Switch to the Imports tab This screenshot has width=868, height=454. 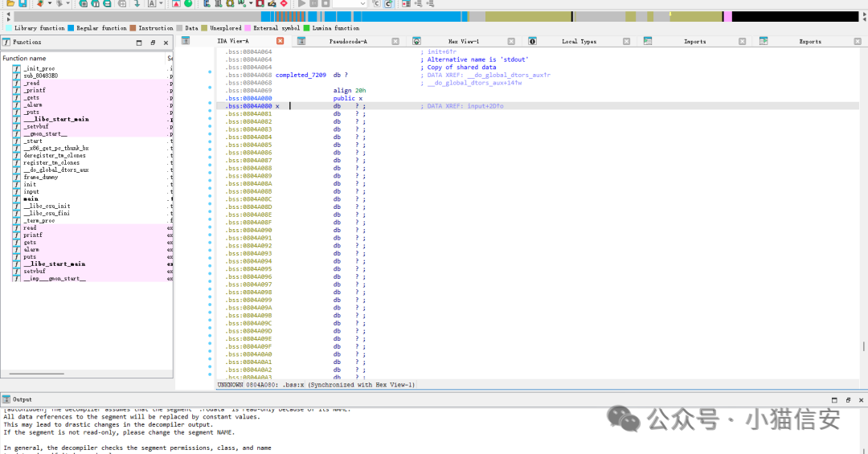click(694, 41)
